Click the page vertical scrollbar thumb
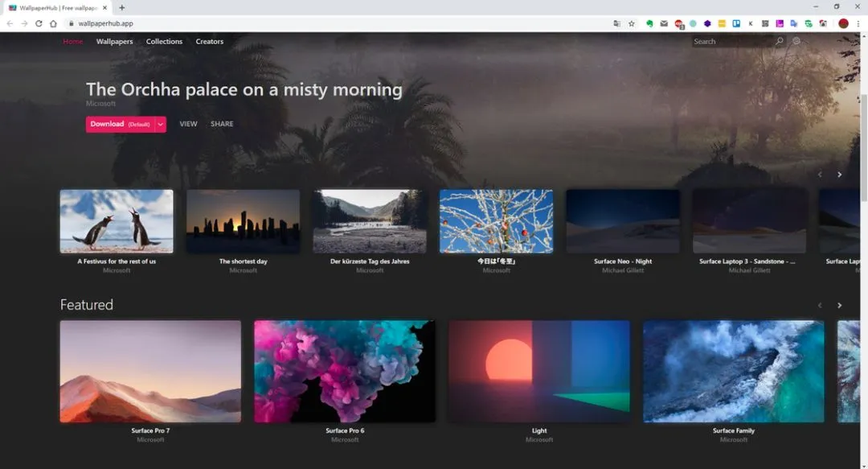The image size is (868, 469). [863, 147]
